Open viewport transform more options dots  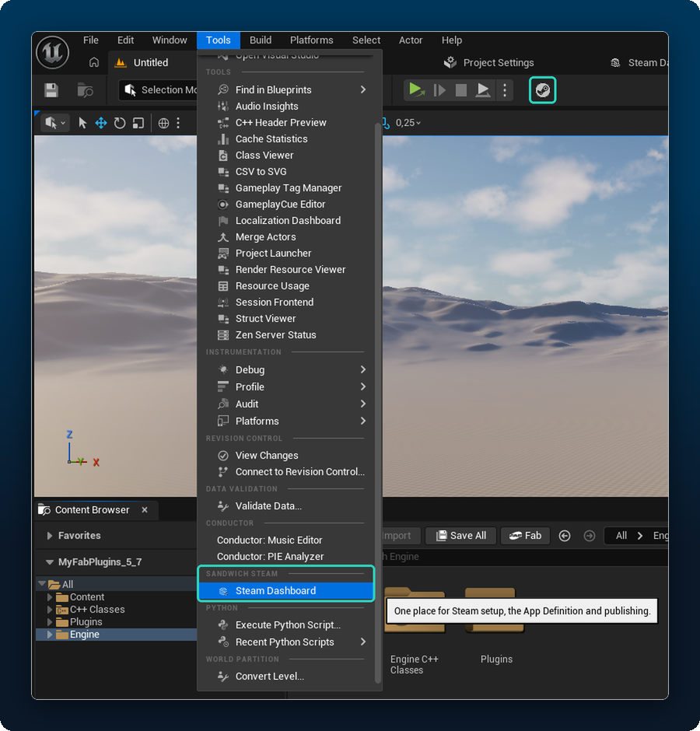pos(178,123)
